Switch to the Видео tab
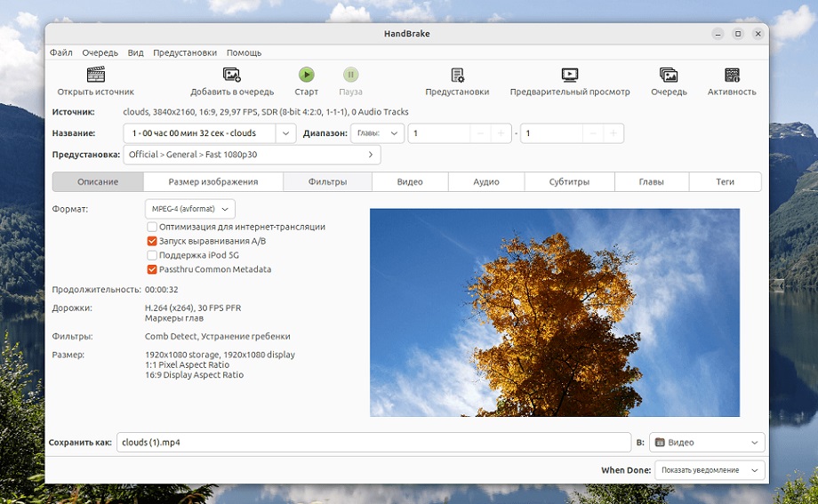818x504 pixels. [410, 181]
